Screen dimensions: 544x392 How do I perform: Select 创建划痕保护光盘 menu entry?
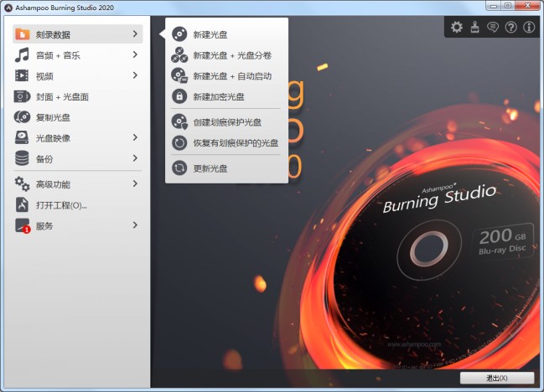pos(226,122)
